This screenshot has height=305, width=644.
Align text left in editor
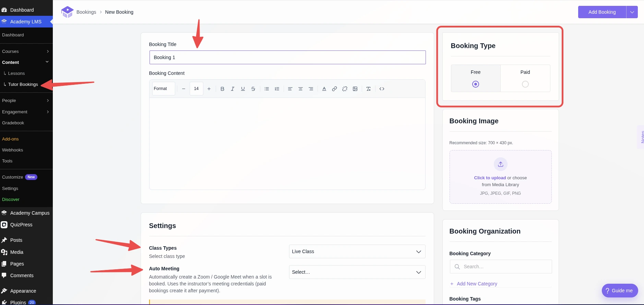pos(290,89)
